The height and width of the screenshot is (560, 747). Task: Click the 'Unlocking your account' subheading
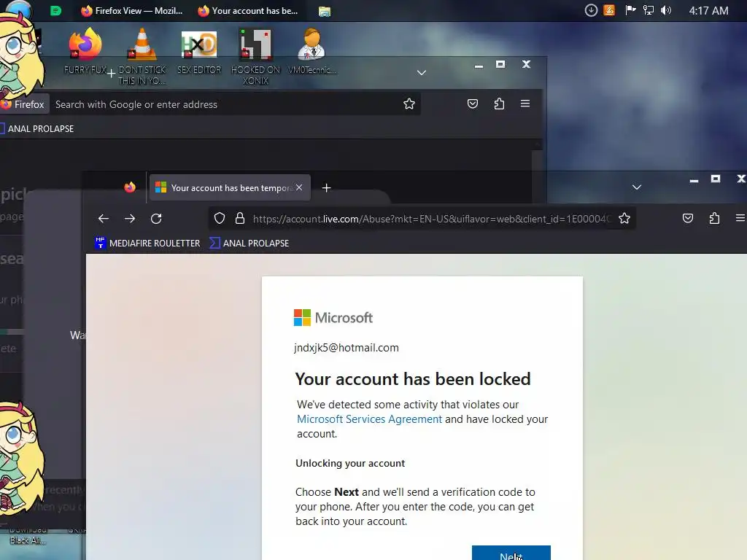(350, 463)
